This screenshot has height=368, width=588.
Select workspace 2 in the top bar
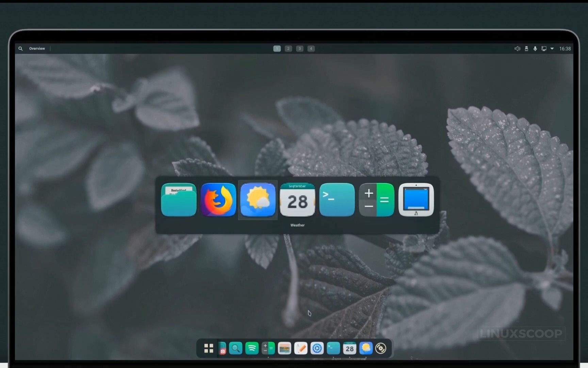point(288,48)
